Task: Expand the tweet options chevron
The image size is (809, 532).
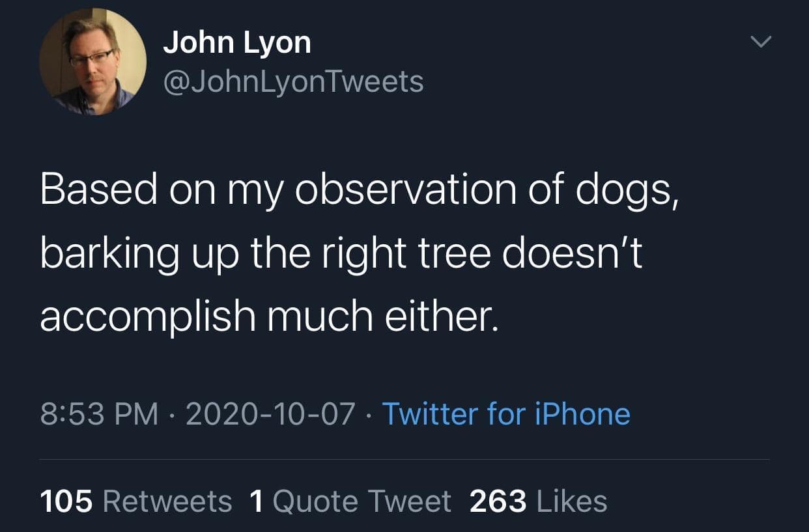Action: [759, 42]
